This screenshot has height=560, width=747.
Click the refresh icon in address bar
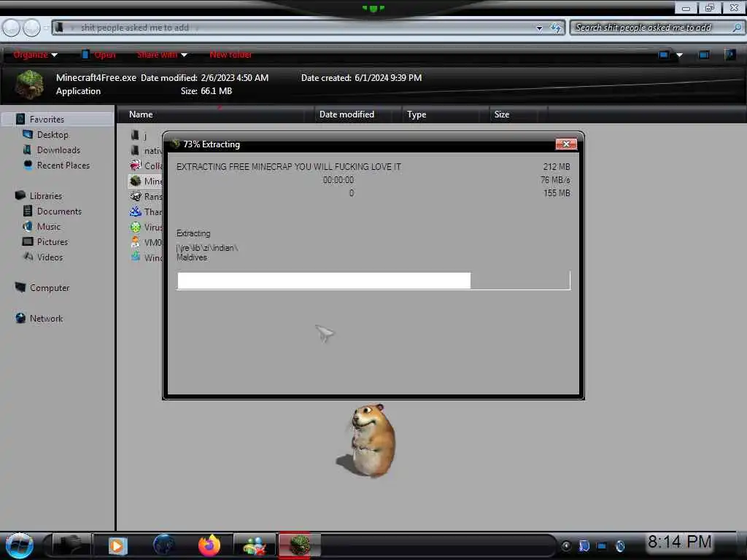[555, 28]
